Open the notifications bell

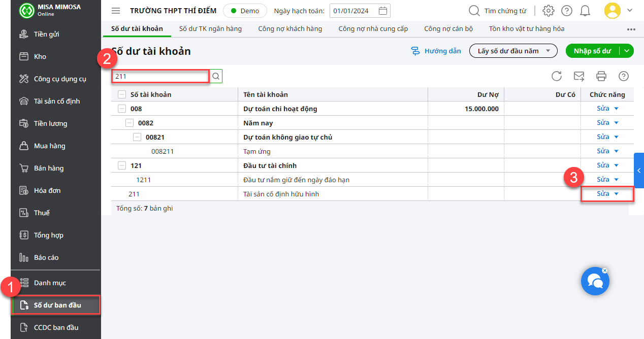pos(585,11)
